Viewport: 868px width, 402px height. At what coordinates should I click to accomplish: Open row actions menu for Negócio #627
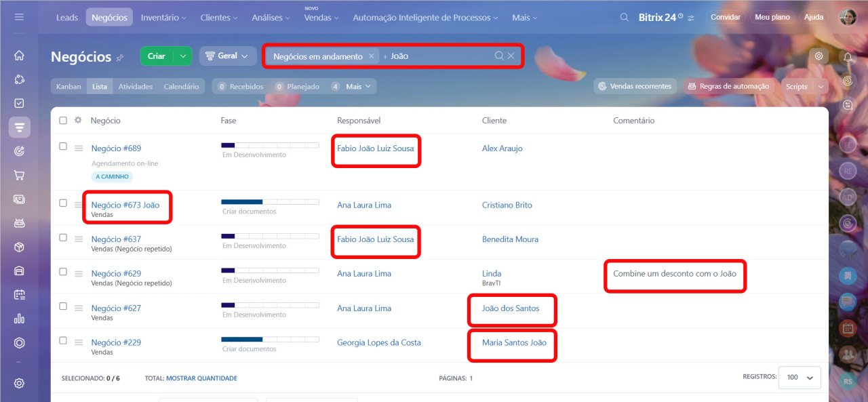79,308
